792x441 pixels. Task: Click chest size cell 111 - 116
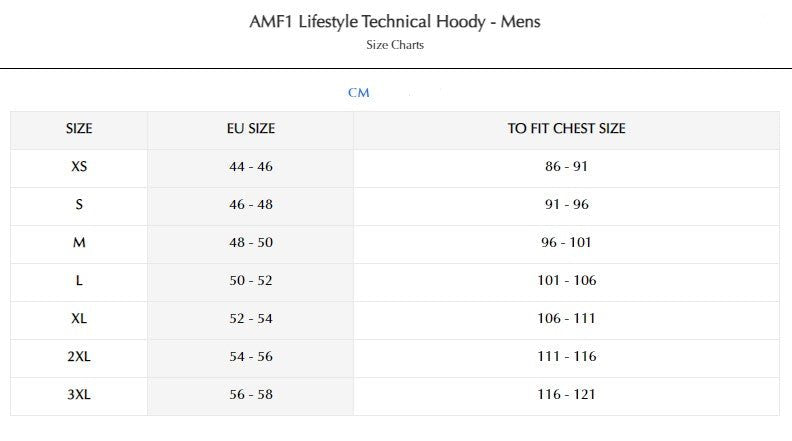566,356
